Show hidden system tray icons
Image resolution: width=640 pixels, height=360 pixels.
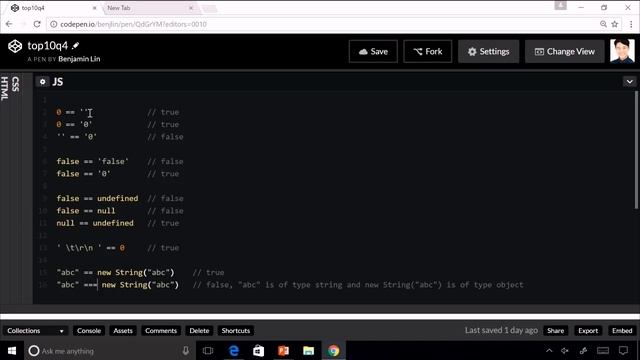[549, 351]
